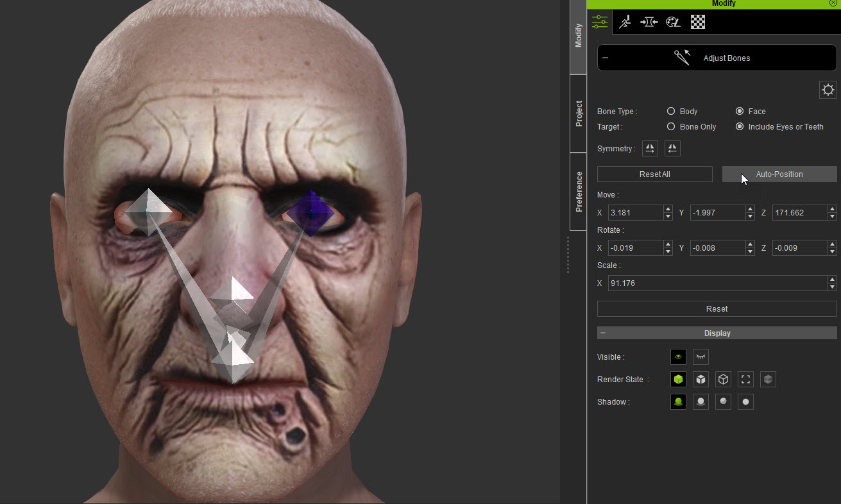Screen dimensions: 841x504
Task: Select the Body bone type
Action: (671, 111)
